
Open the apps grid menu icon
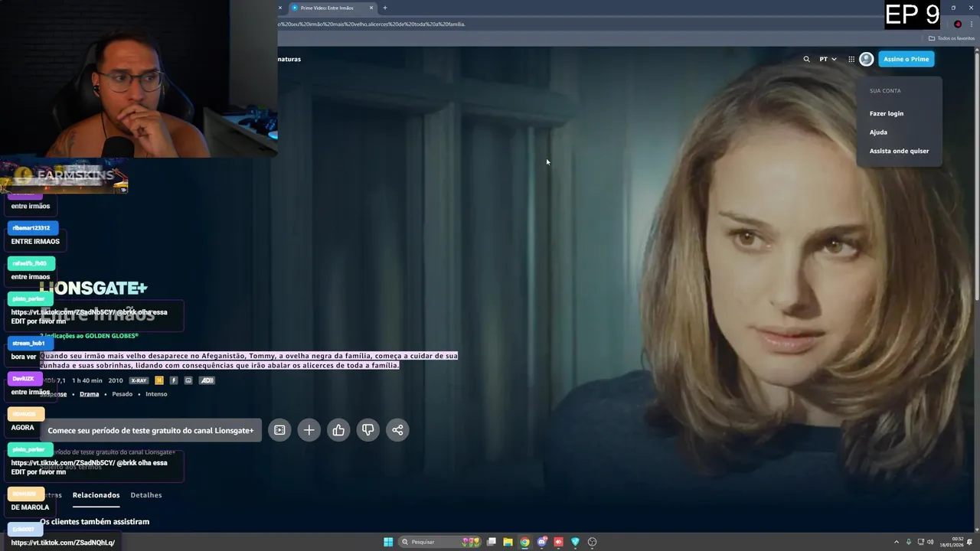pyautogui.click(x=851, y=59)
